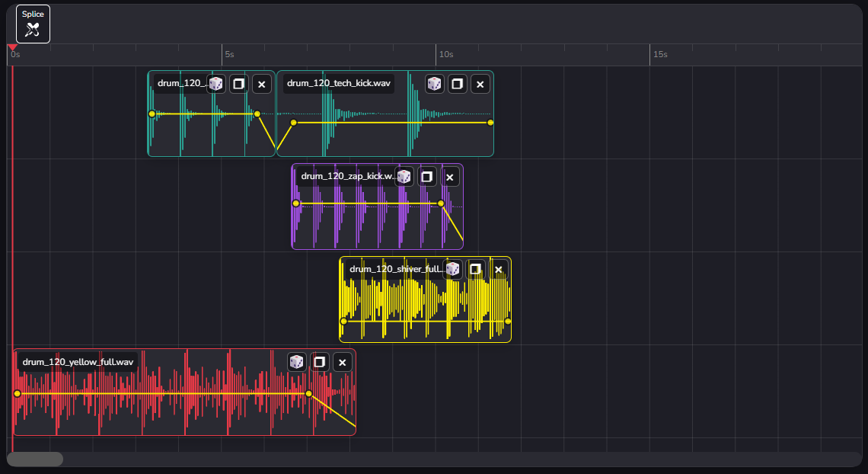The height and width of the screenshot is (474, 868).
Task: Duplicate the drum_120_shiver_full clip
Action: pos(476,269)
